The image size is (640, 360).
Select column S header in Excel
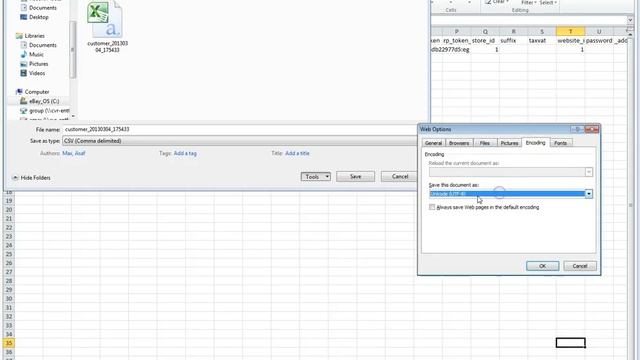pos(542,31)
